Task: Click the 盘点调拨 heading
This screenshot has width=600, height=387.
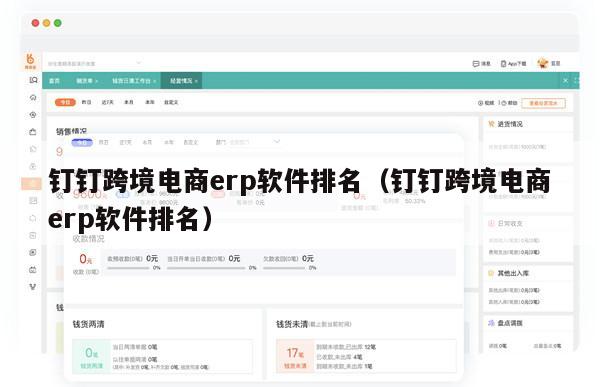Action: click(x=510, y=323)
